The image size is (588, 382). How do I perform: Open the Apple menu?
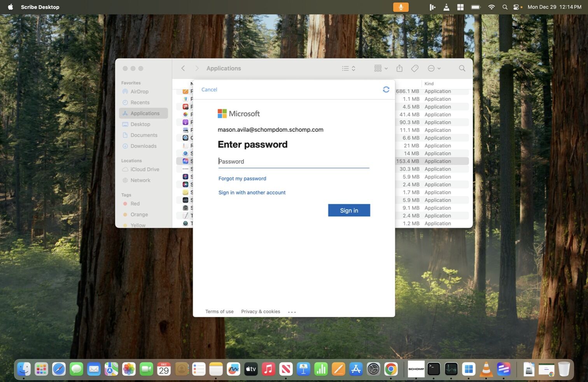click(x=10, y=7)
